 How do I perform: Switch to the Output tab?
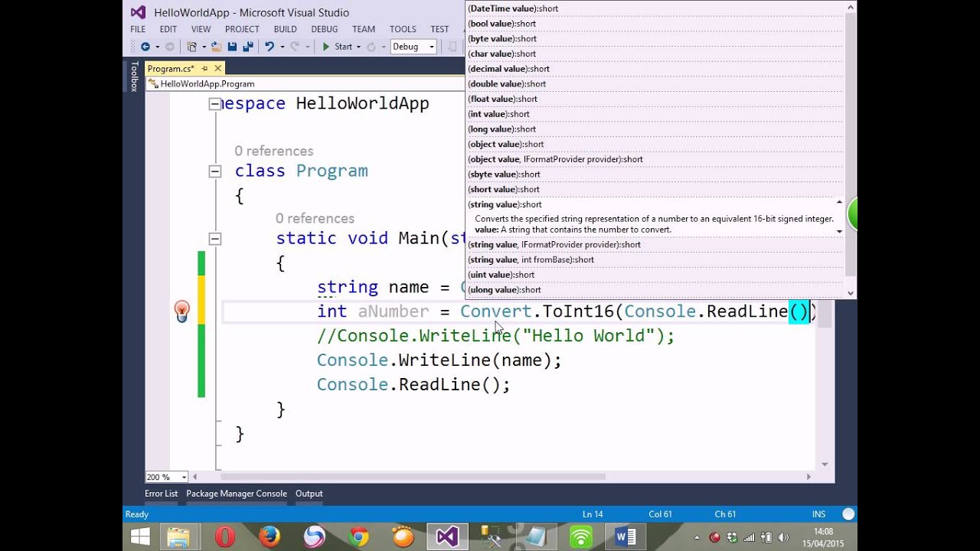coord(309,494)
